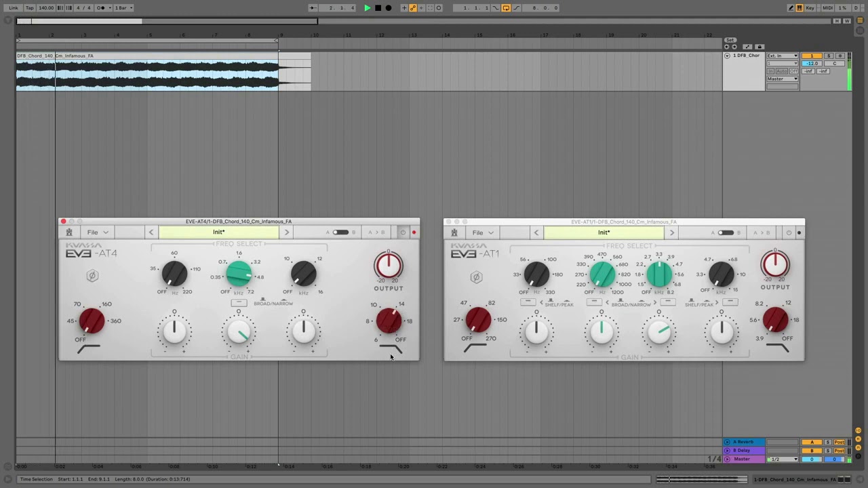The height and width of the screenshot is (488, 868).
Task: Open the Init* preset name in EVE-AT4
Action: [218, 232]
